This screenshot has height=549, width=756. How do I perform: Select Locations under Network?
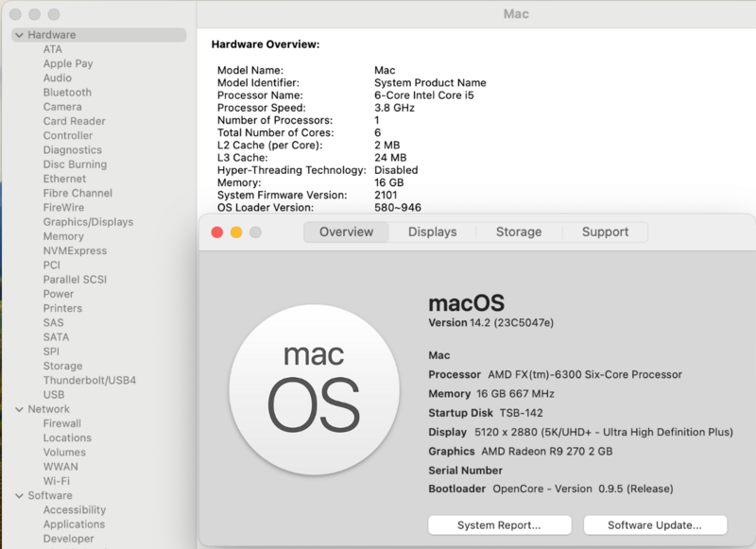coord(67,437)
